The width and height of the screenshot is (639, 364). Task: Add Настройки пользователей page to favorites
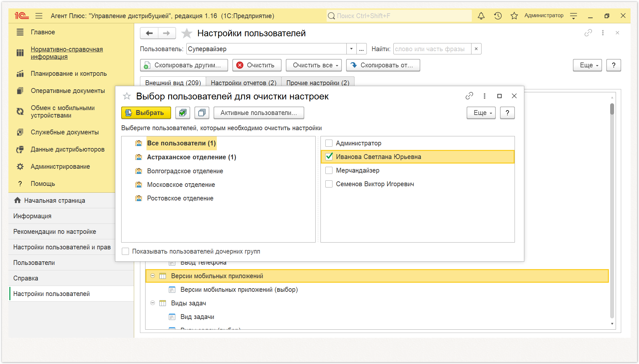(x=186, y=33)
